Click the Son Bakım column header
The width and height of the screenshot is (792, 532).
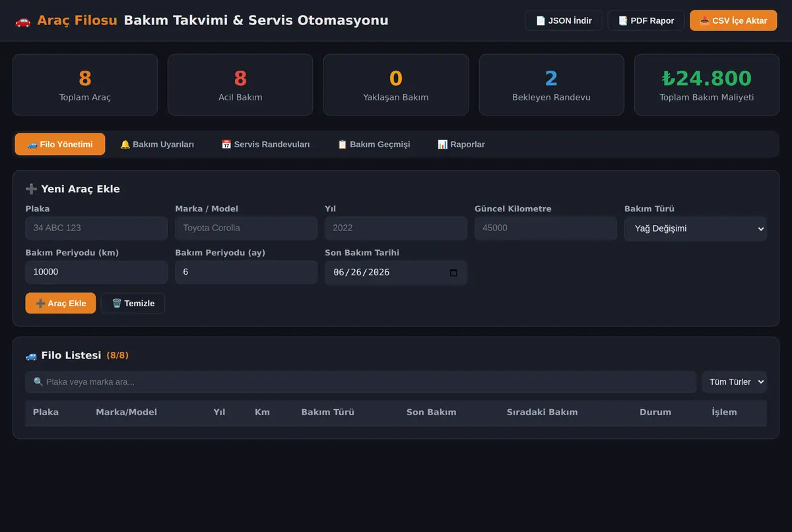pyautogui.click(x=431, y=412)
